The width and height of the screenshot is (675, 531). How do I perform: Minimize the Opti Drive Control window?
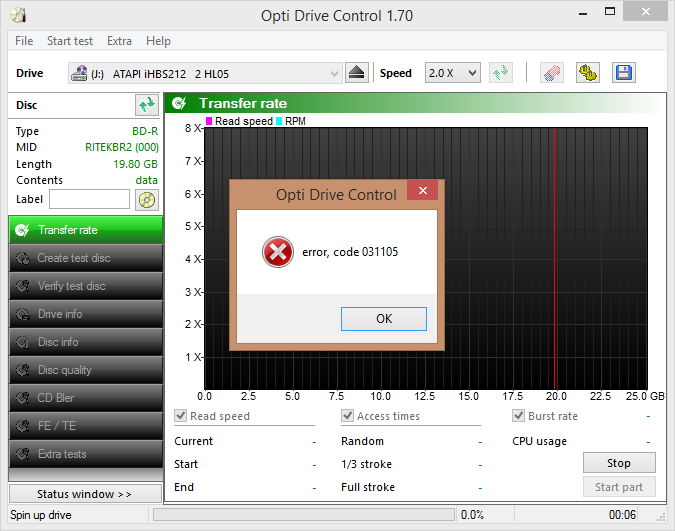(583, 13)
